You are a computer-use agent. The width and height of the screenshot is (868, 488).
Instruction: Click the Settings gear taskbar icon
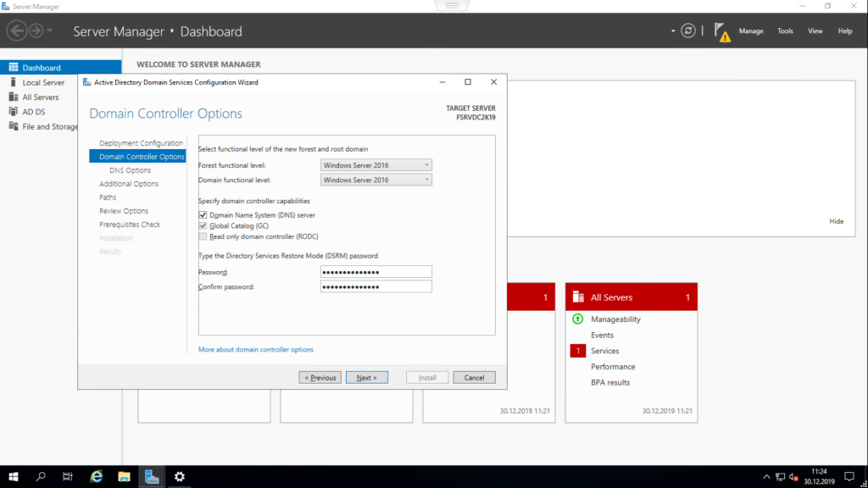pyautogui.click(x=179, y=476)
